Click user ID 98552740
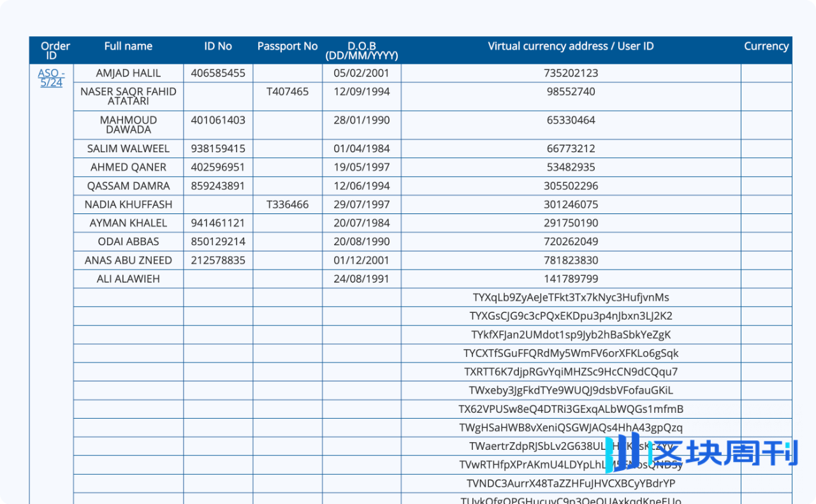 click(x=571, y=92)
